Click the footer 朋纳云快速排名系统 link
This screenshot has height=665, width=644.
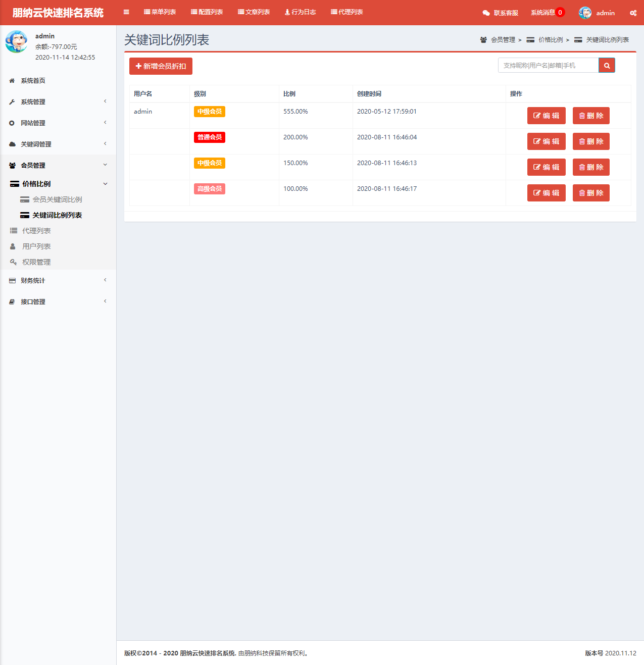[x=208, y=653]
